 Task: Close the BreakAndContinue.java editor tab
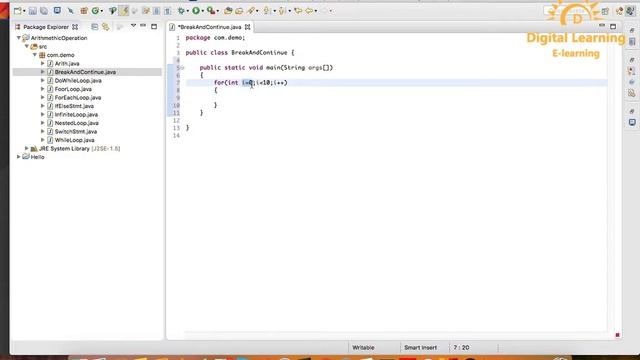[247, 27]
